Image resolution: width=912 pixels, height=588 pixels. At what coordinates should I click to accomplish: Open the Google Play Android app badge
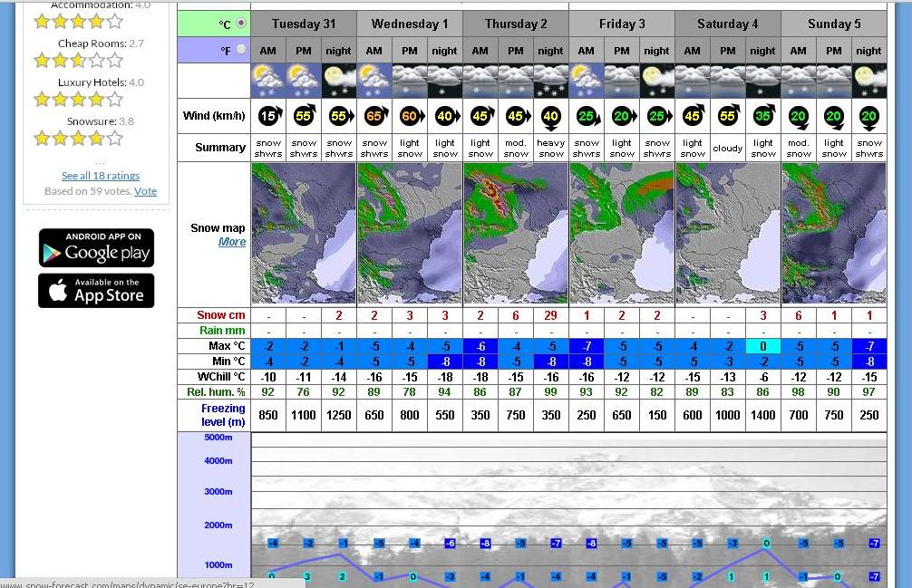pyautogui.click(x=97, y=248)
